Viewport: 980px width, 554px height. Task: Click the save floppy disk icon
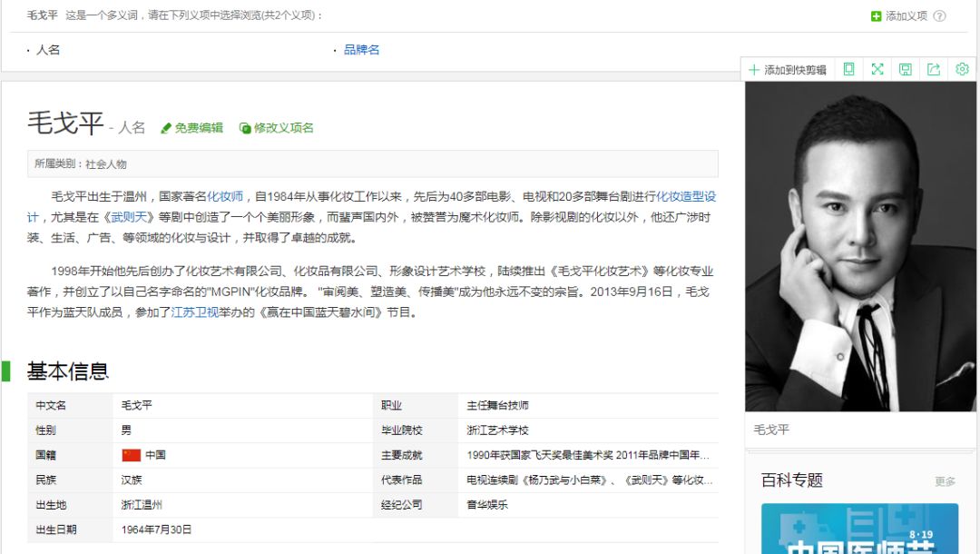pyautogui.click(x=905, y=69)
